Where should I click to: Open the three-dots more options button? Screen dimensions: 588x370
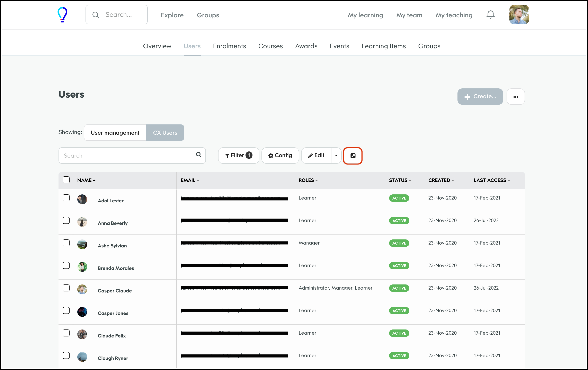coord(516,97)
